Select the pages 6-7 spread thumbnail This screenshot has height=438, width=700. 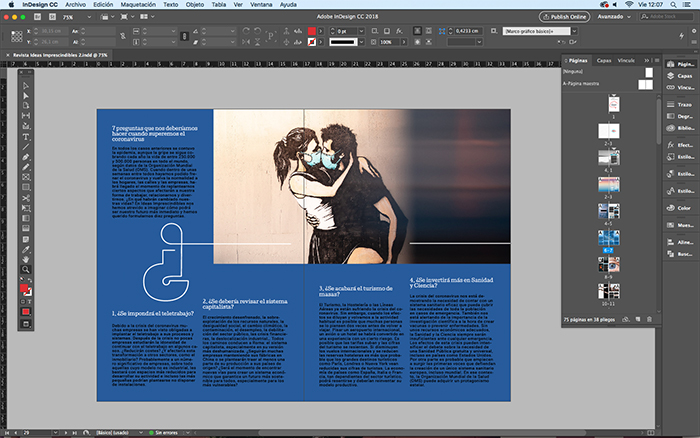tap(608, 238)
